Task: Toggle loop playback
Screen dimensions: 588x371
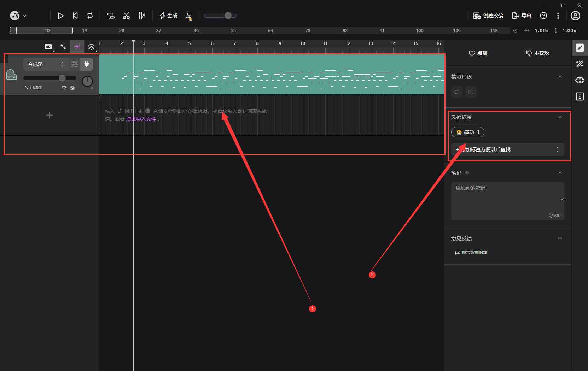Action: coord(90,16)
